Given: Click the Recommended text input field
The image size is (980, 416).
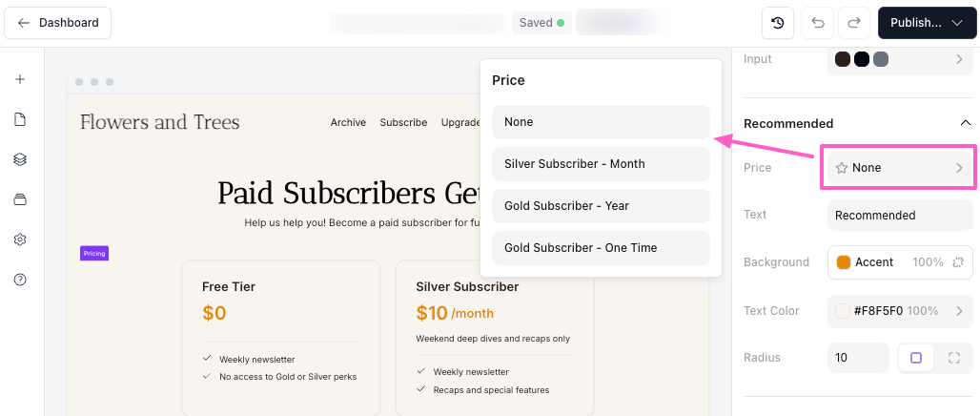Looking at the screenshot, I should coord(899,216).
